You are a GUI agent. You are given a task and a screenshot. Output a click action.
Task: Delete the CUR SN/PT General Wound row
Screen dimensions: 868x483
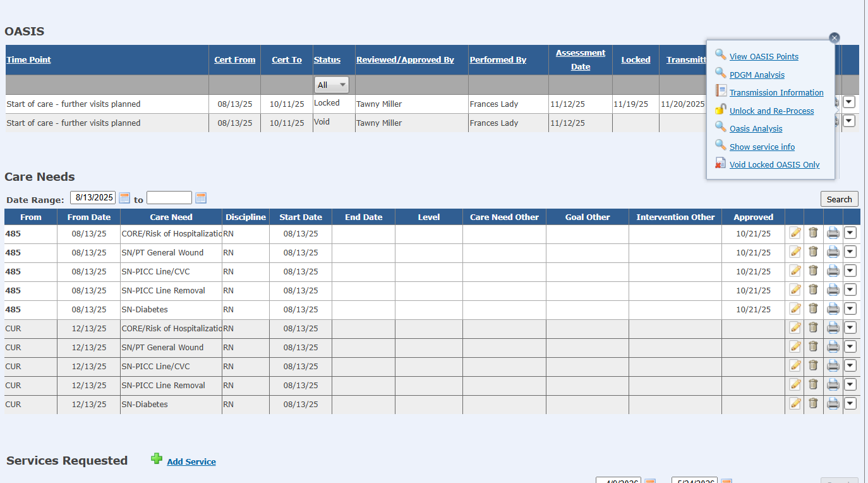point(813,347)
